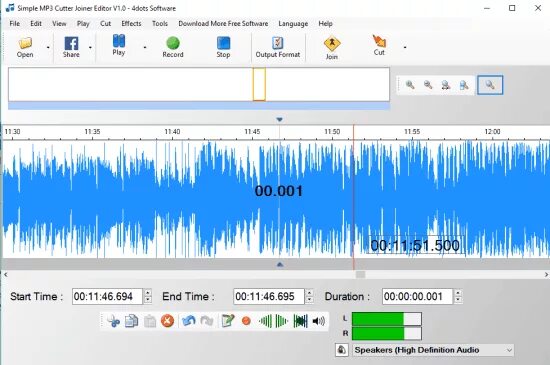Click the notepad edit tag icon

[228, 321]
